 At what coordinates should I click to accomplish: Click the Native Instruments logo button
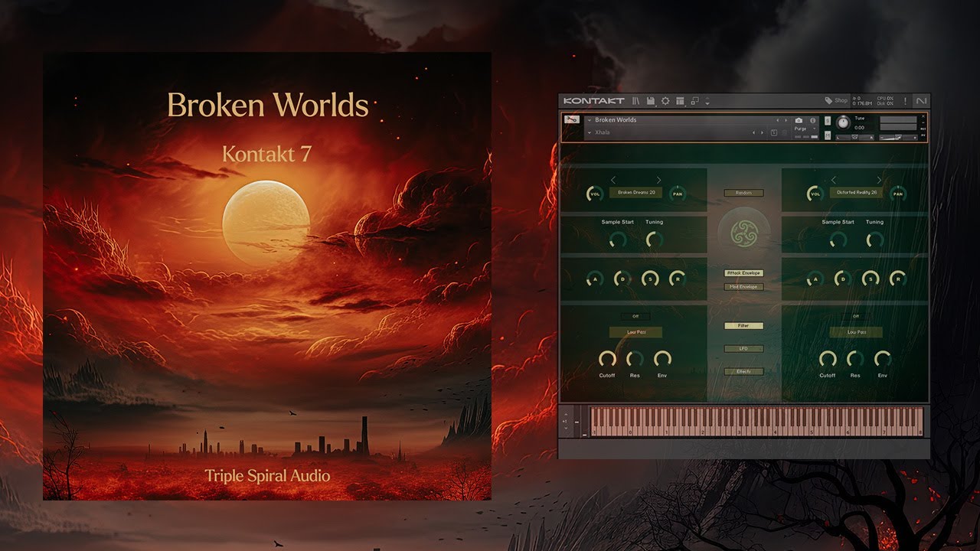pos(921,101)
